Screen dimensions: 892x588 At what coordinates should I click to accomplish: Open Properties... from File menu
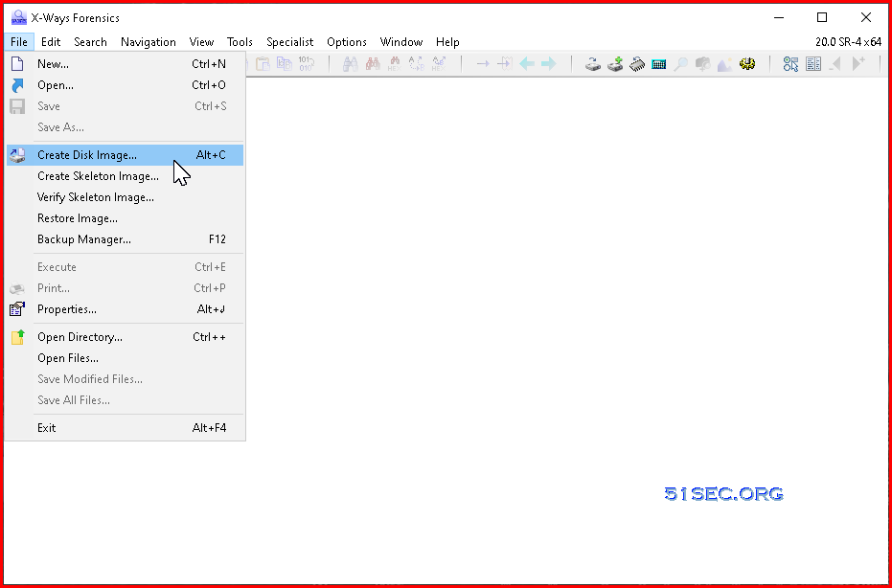click(126, 309)
